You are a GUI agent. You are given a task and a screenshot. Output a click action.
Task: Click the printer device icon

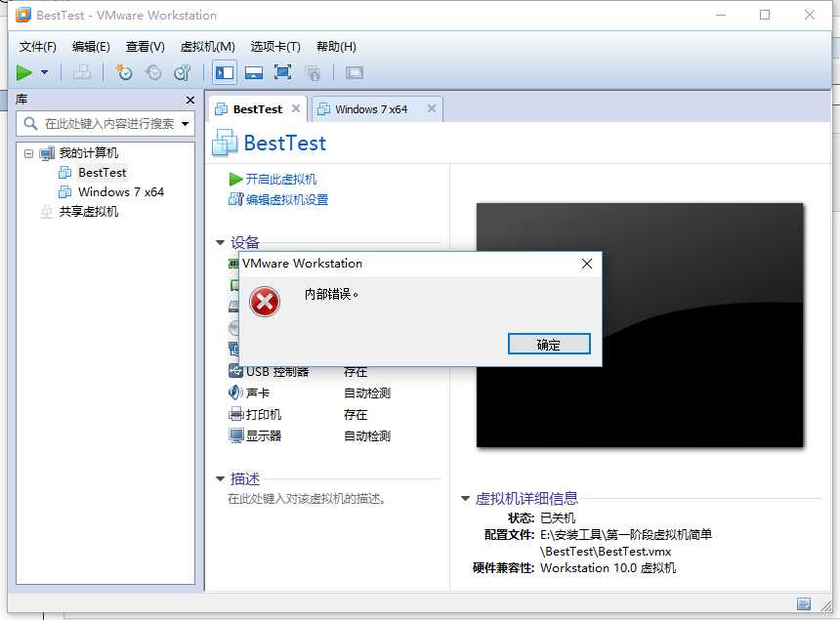(235, 414)
